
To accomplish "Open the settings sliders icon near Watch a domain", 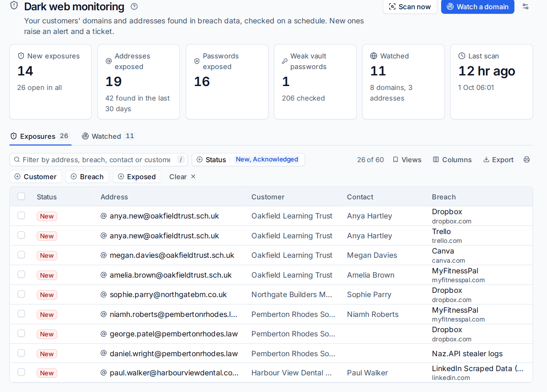I will pyautogui.click(x=525, y=6).
